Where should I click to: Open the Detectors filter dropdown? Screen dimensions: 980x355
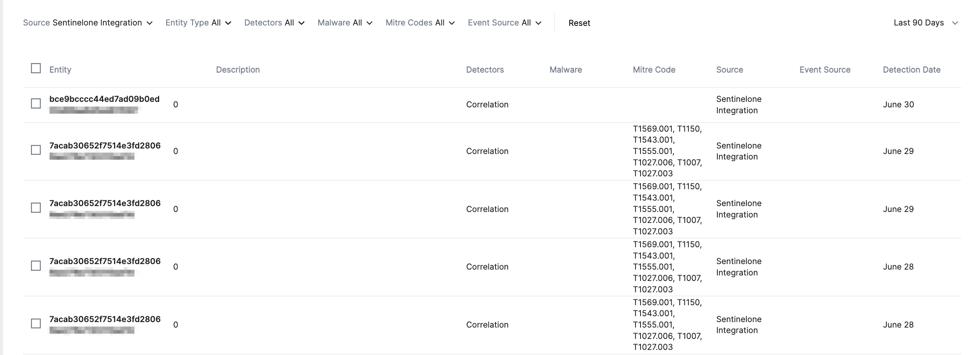[274, 23]
